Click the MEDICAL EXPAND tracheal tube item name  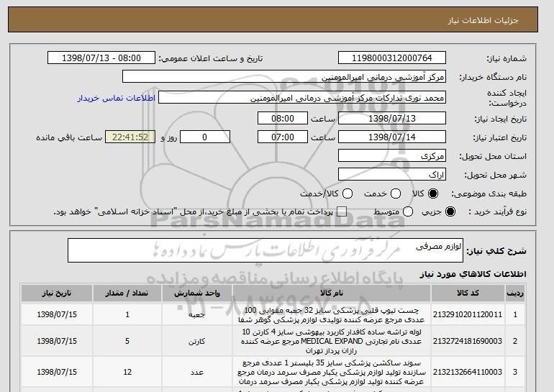tap(332, 342)
